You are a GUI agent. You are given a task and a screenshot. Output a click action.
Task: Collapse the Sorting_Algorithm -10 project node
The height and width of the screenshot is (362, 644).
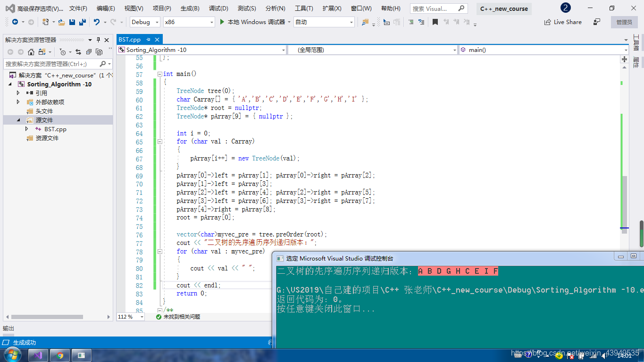(x=10, y=84)
